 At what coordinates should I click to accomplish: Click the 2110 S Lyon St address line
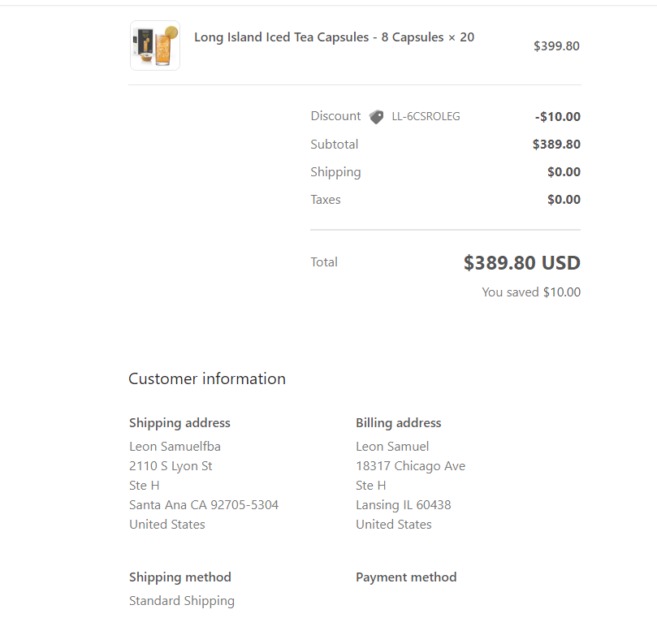point(171,466)
